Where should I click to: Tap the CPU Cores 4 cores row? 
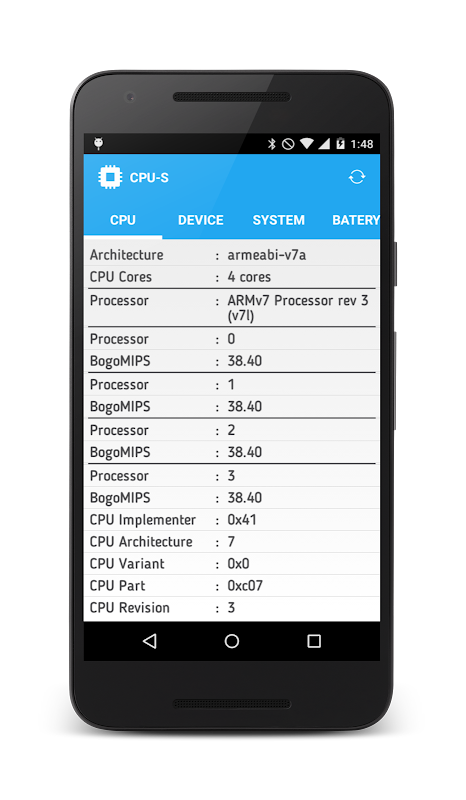[232, 277]
